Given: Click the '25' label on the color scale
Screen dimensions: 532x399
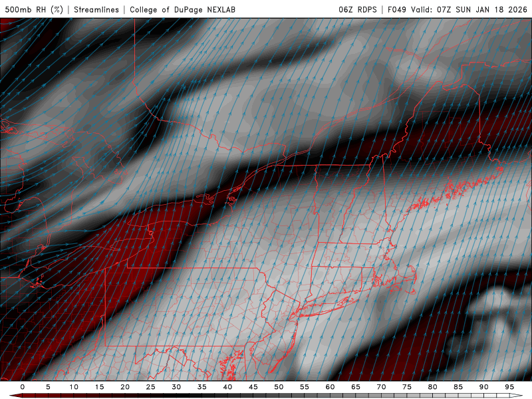Looking at the screenshot, I should click(x=151, y=387).
